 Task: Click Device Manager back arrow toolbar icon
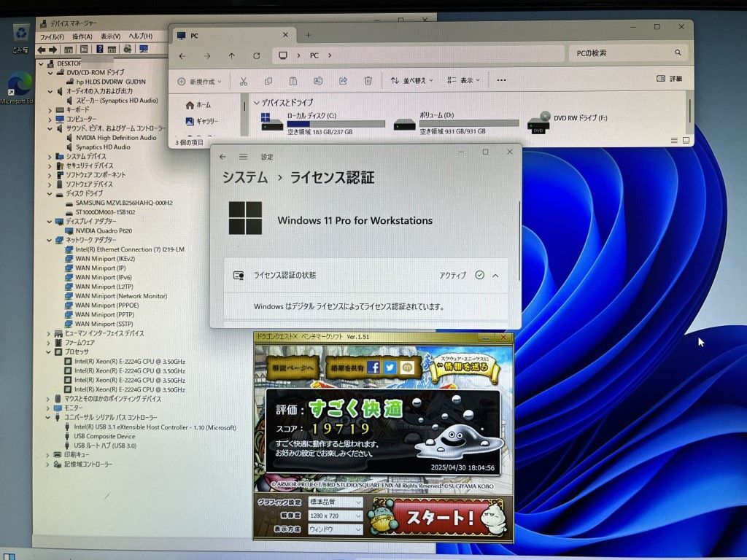(42, 50)
